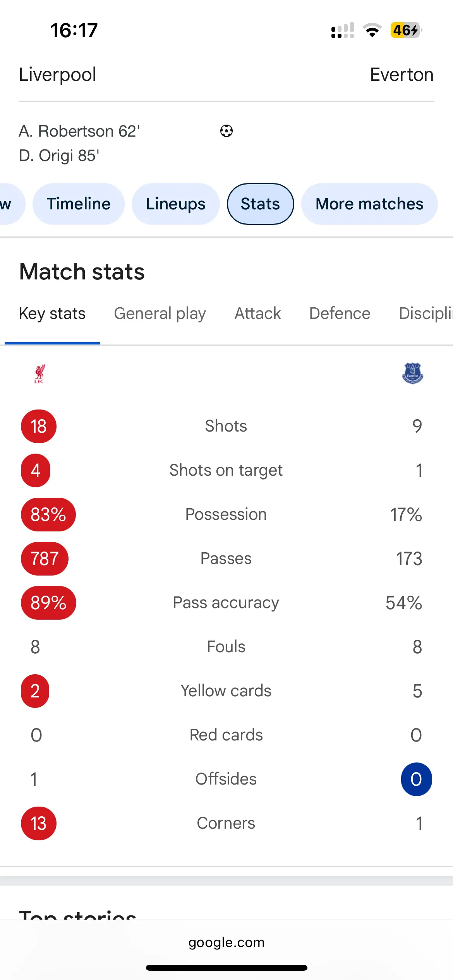
Task: Tap the Everton team name
Action: pos(402,74)
